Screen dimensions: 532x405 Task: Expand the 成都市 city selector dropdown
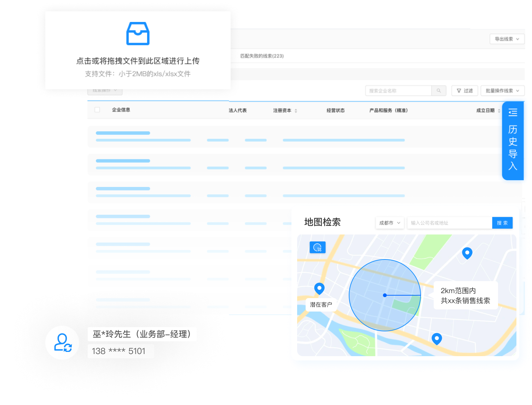point(389,223)
